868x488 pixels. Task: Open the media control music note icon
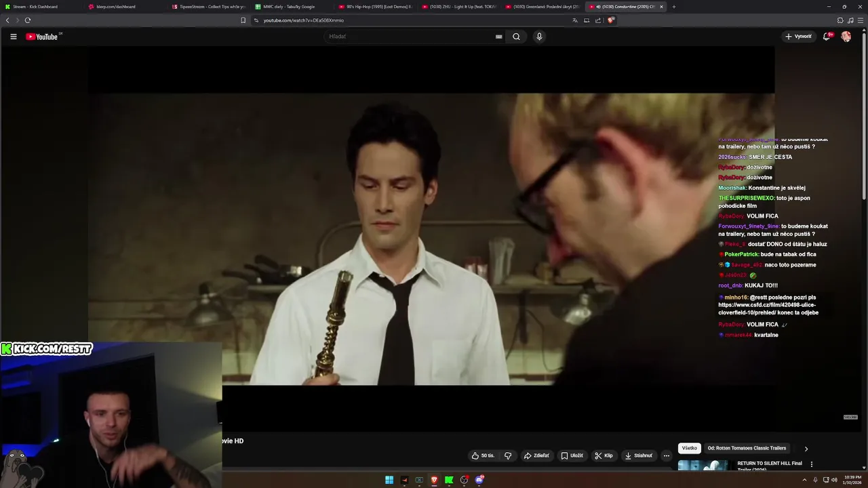tap(850, 20)
